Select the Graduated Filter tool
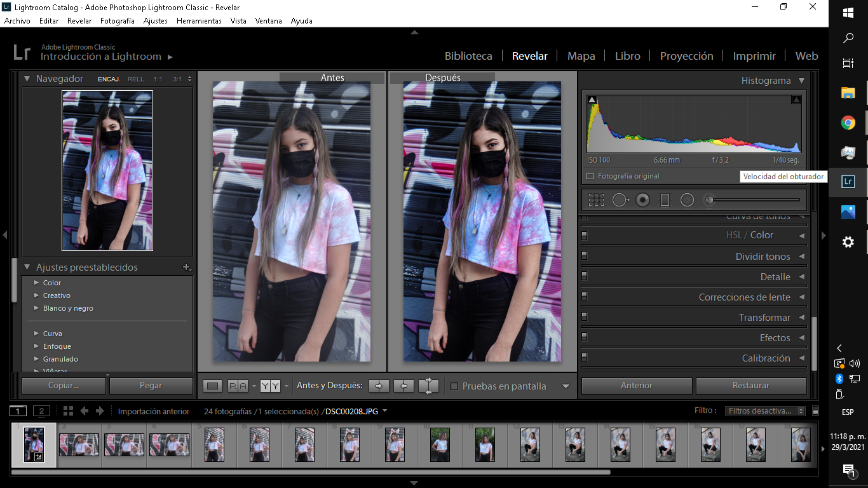 [665, 200]
